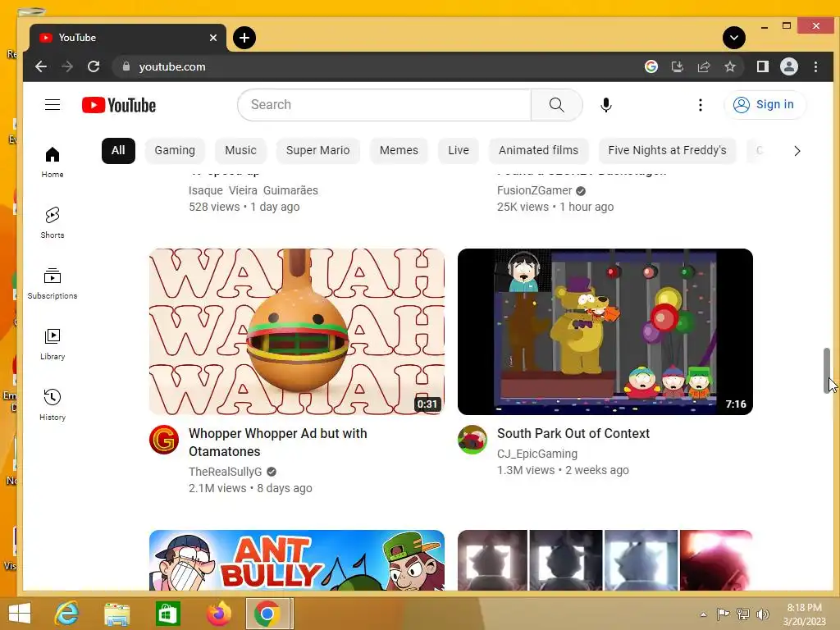The height and width of the screenshot is (630, 840).
Task: Open CJ_EpicGaming channel name link
Action: click(536, 454)
